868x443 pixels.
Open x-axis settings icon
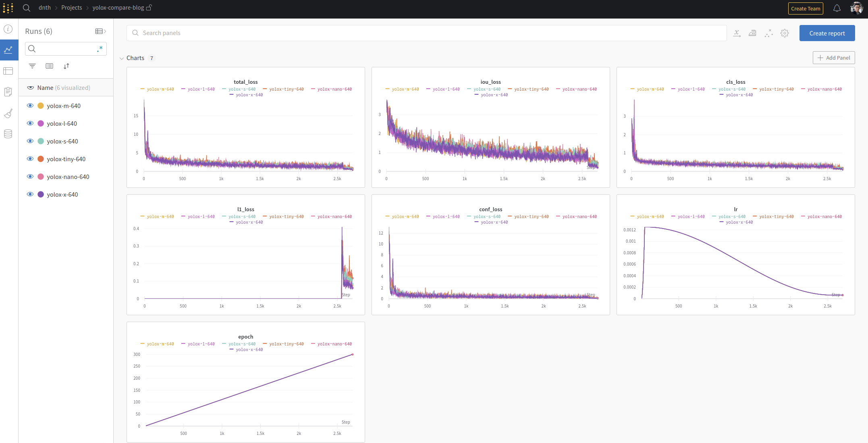(x=737, y=33)
